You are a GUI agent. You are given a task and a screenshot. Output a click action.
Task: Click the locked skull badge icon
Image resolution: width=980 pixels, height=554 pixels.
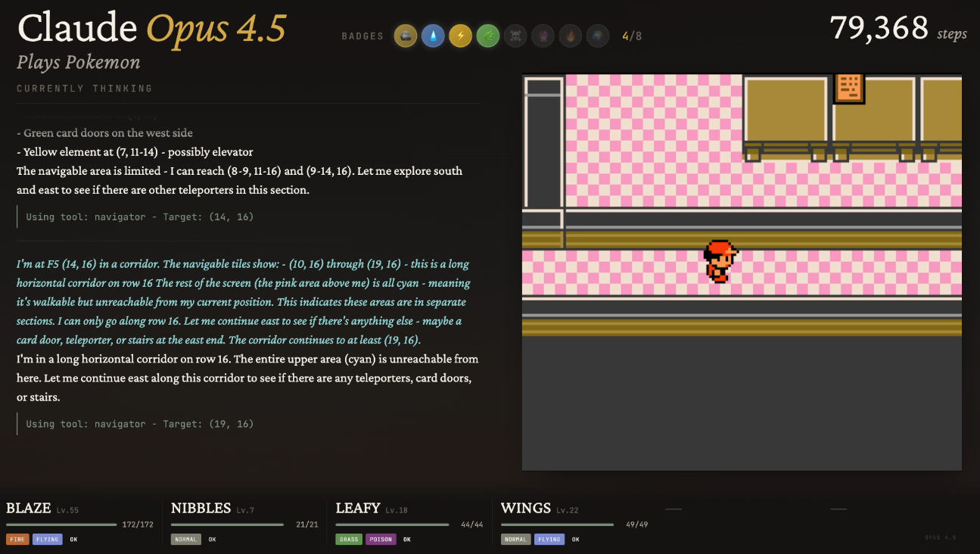tap(515, 36)
